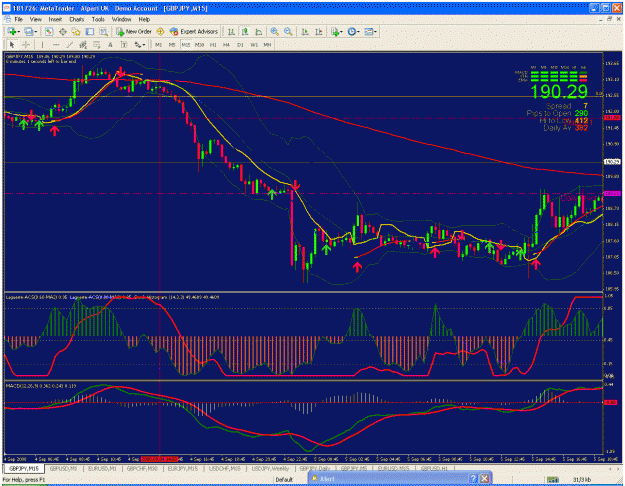625x486 pixels.
Task: Close the Alert popup window
Action: 484,478
